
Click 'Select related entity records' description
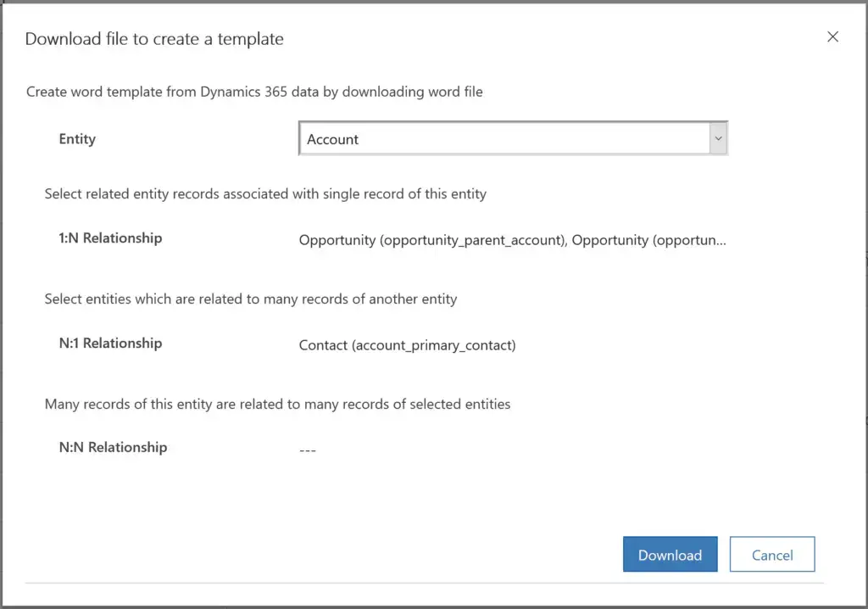coord(265,194)
